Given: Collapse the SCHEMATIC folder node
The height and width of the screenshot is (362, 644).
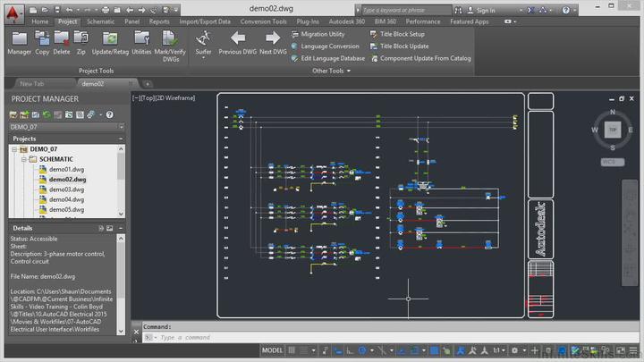Looking at the screenshot, I should click(x=24, y=159).
